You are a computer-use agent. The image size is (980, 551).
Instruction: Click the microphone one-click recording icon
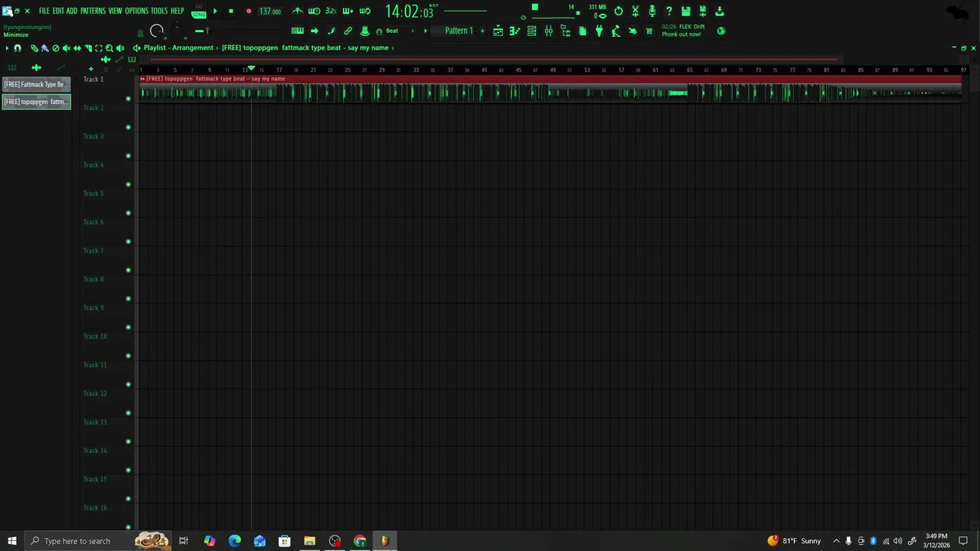coord(652,11)
